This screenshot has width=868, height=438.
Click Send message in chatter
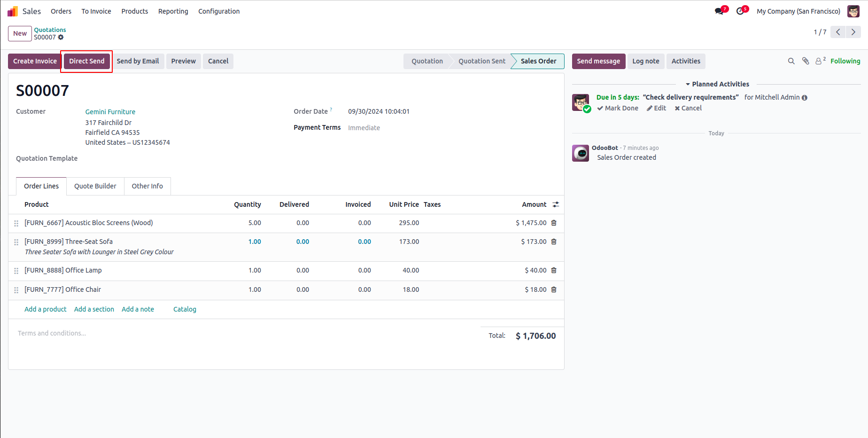point(598,61)
